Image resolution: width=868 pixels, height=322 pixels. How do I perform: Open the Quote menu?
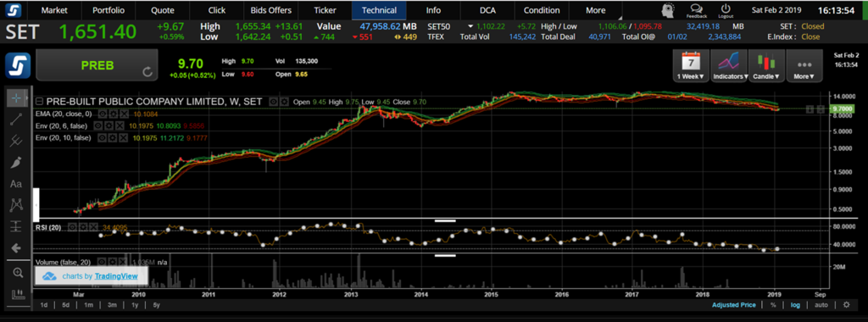(x=162, y=10)
